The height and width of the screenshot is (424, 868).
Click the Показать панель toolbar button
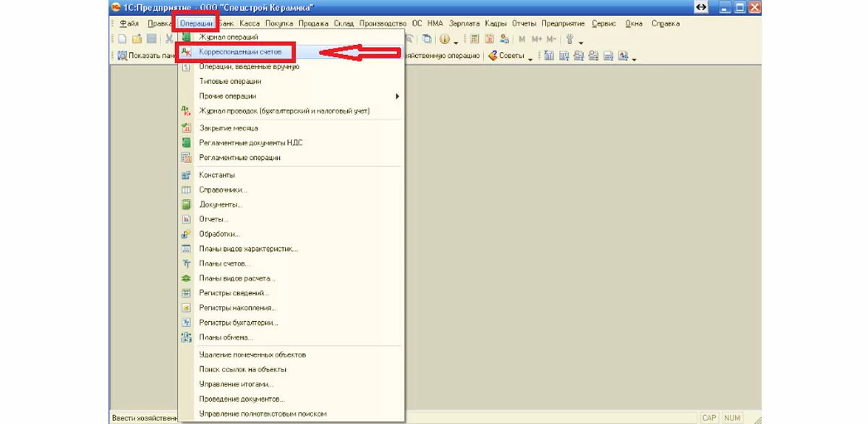tap(147, 56)
